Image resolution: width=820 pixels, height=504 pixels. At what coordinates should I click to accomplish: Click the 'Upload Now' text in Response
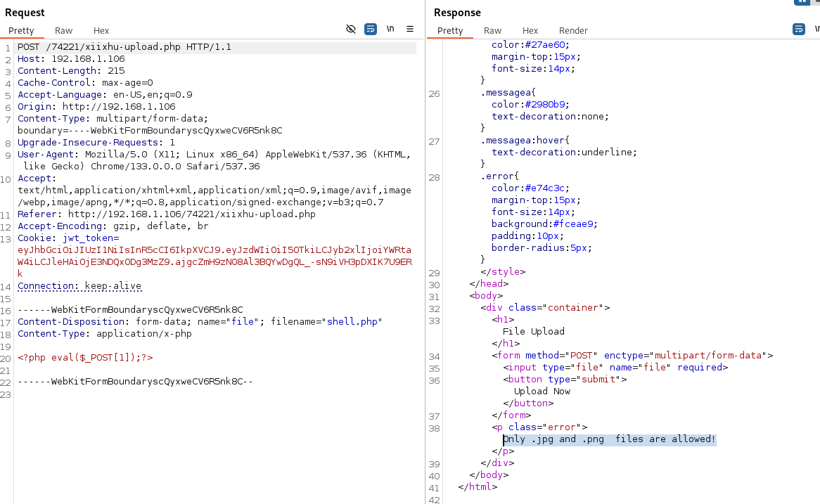(542, 392)
